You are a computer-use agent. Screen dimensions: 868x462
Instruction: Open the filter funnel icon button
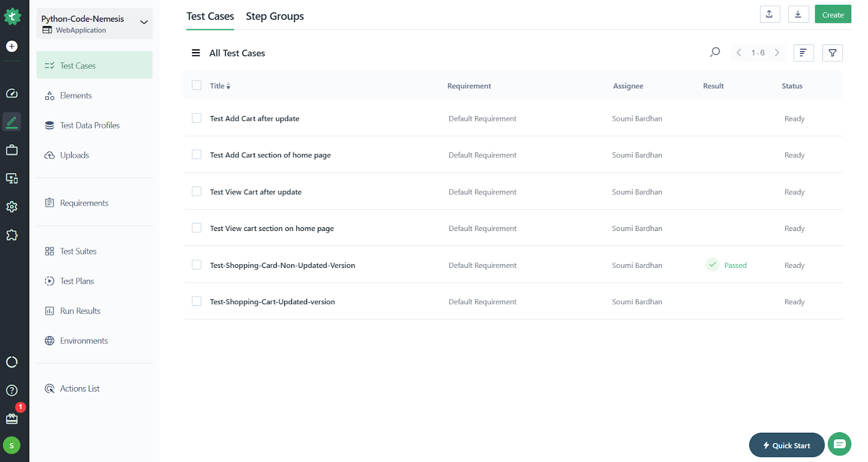click(x=832, y=53)
